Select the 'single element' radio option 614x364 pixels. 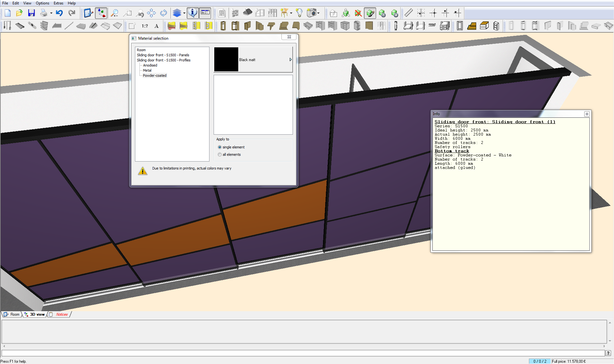click(x=220, y=147)
